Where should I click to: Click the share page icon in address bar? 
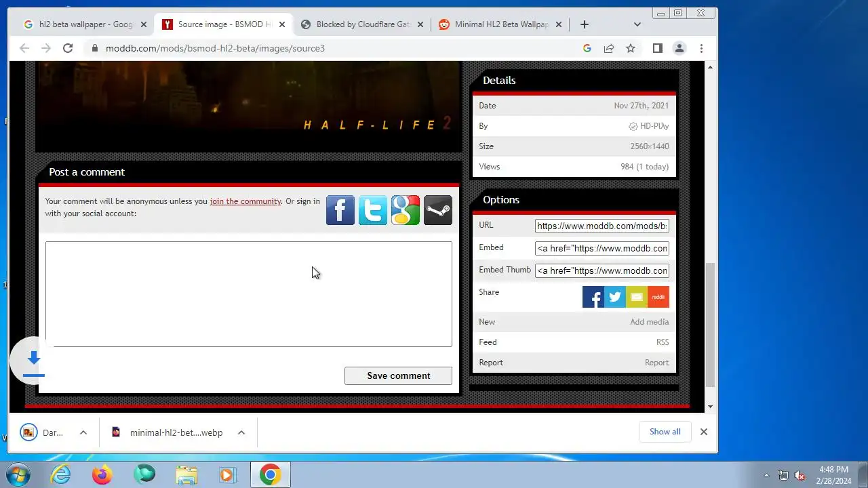[609, 48]
